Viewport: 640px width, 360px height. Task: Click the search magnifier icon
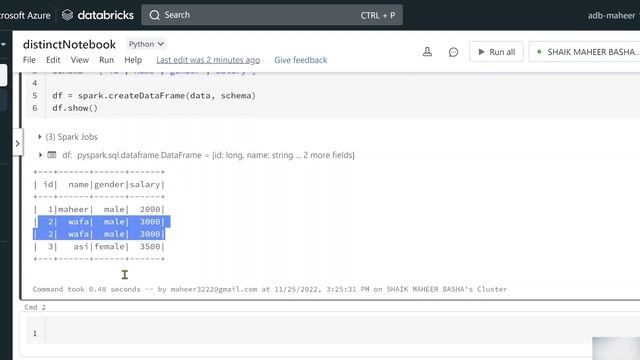click(154, 15)
